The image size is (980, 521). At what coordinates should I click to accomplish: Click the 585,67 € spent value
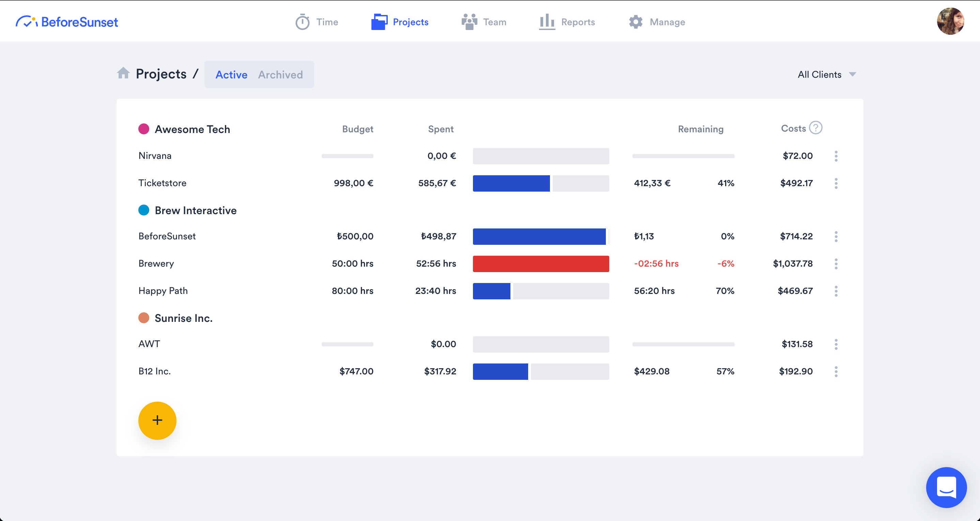click(x=437, y=183)
